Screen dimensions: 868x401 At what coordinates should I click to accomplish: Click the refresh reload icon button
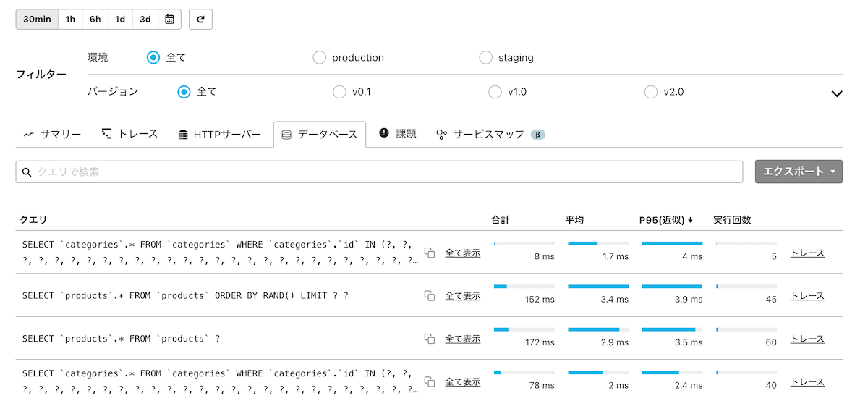pos(200,20)
